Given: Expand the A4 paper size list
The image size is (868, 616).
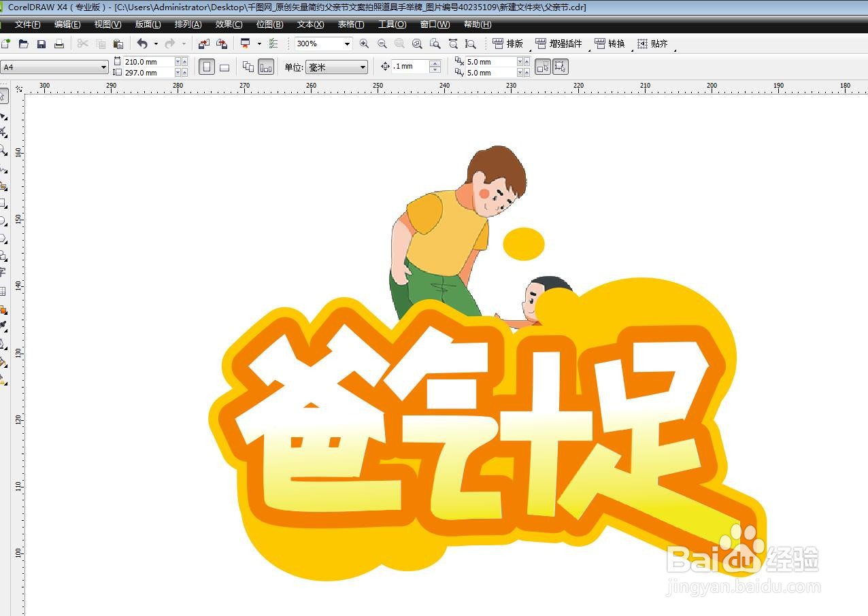Looking at the screenshot, I should pyautogui.click(x=104, y=67).
